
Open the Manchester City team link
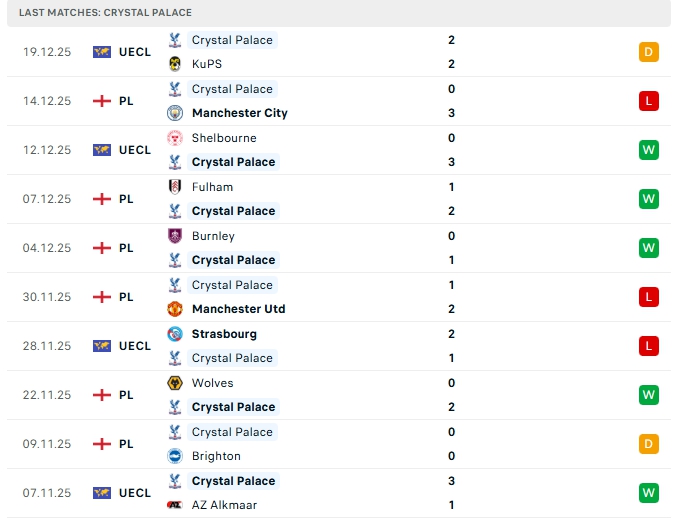[x=239, y=113]
